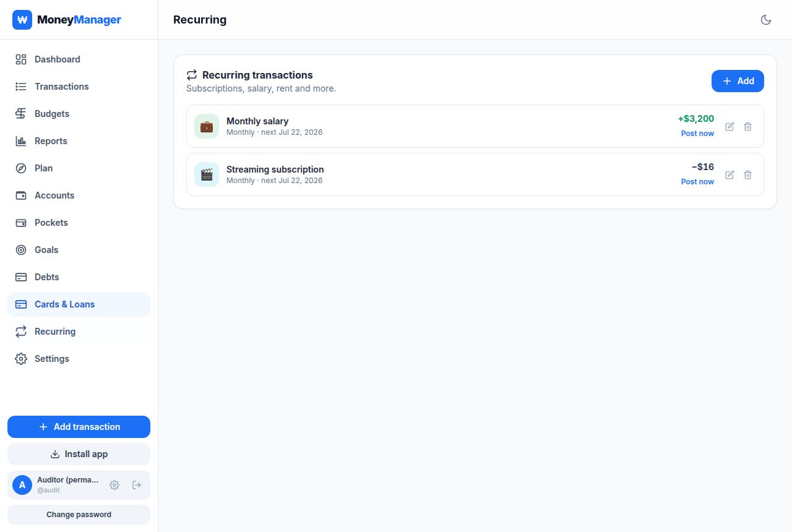Image resolution: width=792 pixels, height=532 pixels.
Task: Open the Budgets section
Action: point(79,114)
